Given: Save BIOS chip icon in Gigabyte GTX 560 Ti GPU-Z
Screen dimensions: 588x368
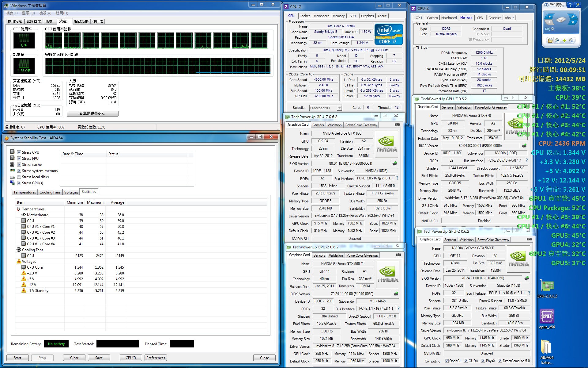Looking at the screenshot, I should pos(527,278).
